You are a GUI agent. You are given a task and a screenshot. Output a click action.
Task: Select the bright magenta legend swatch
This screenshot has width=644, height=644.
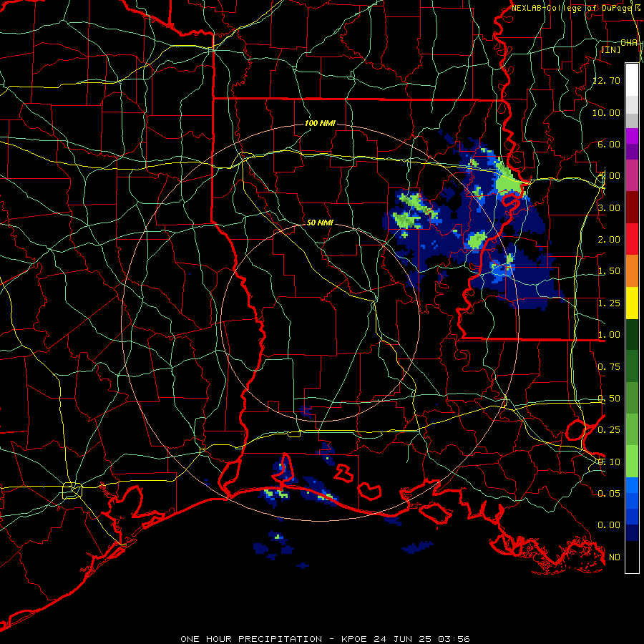click(x=632, y=137)
